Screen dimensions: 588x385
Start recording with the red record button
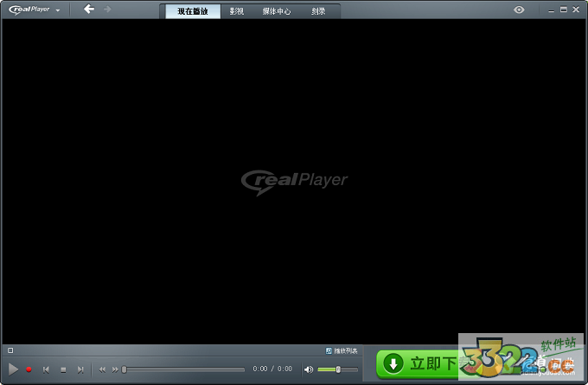tap(29, 369)
